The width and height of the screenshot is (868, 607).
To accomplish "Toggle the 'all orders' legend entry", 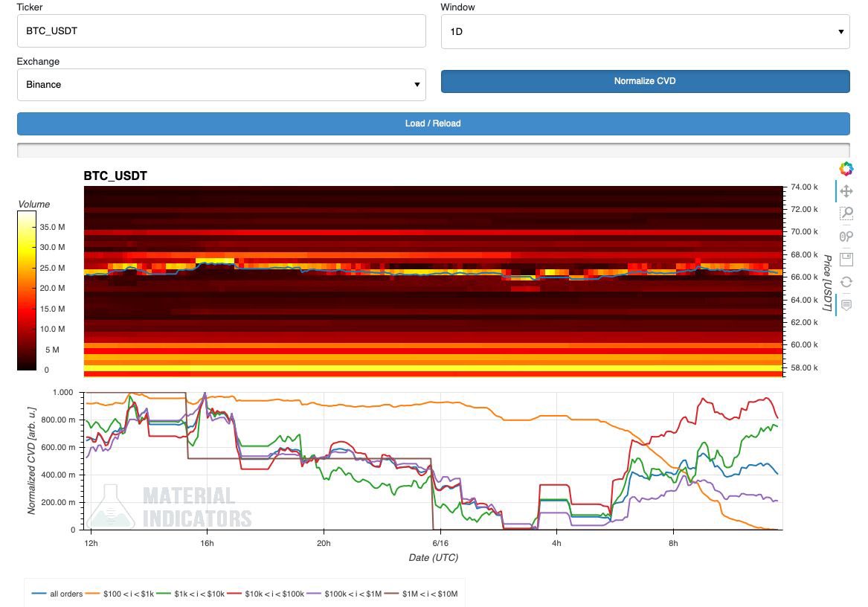I will [57, 594].
